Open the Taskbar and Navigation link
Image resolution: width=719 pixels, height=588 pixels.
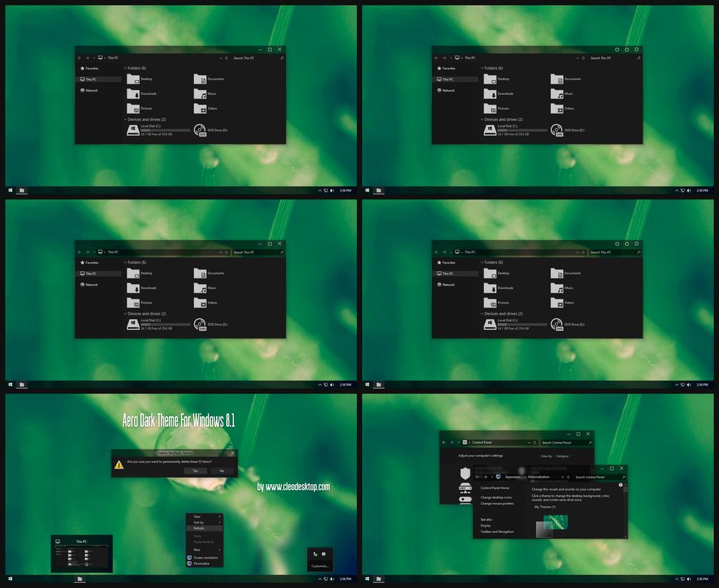497,531
